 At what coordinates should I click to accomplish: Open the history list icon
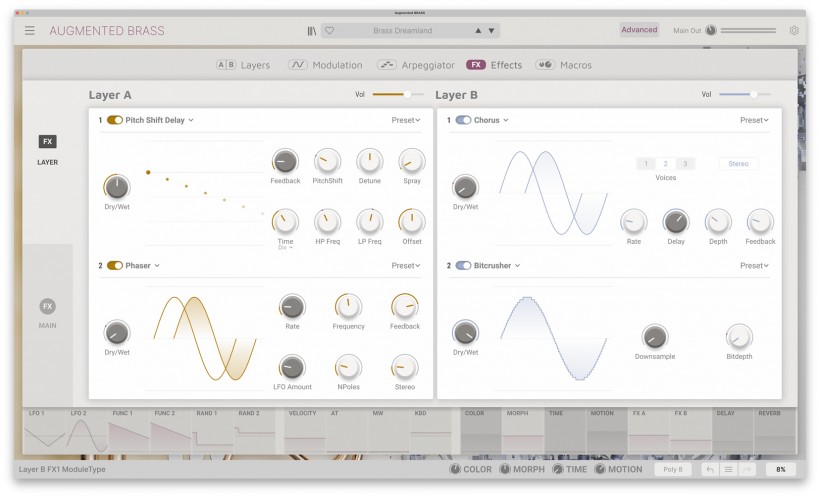(x=728, y=469)
